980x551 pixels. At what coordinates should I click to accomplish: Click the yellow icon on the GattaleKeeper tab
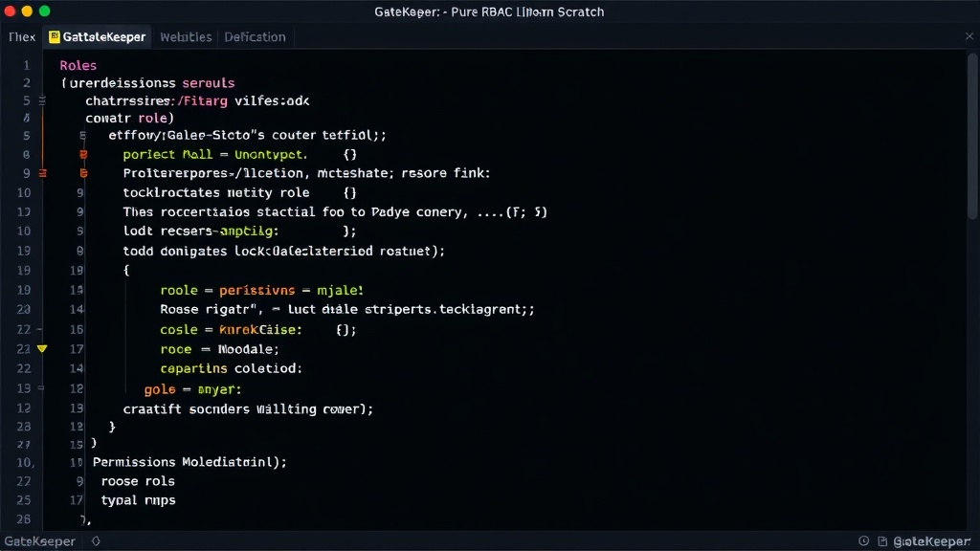tap(55, 37)
